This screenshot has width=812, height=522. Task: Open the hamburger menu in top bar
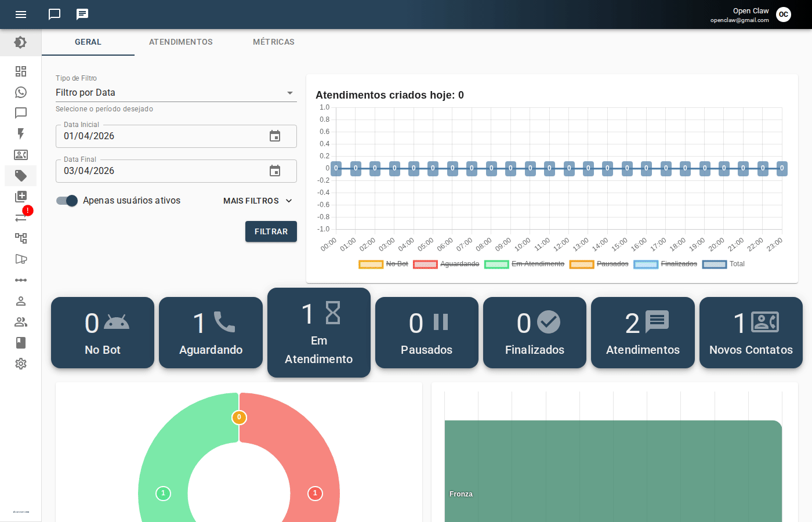coord(21,14)
